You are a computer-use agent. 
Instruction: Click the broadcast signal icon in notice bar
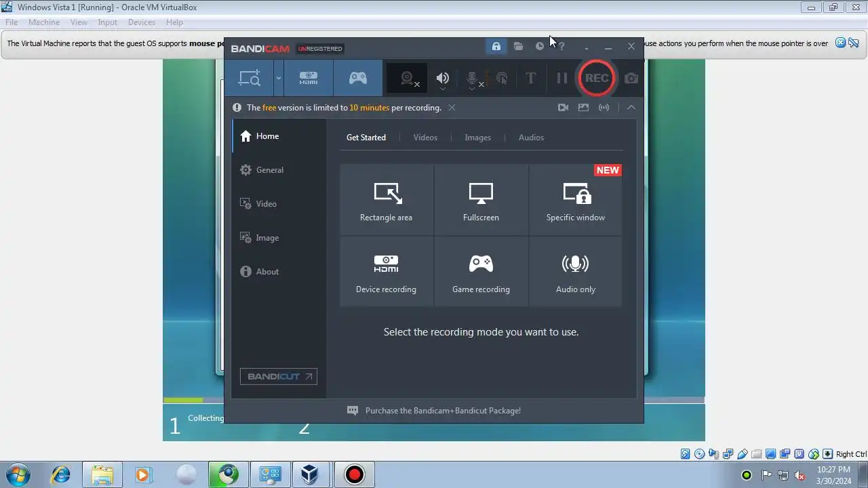604,107
